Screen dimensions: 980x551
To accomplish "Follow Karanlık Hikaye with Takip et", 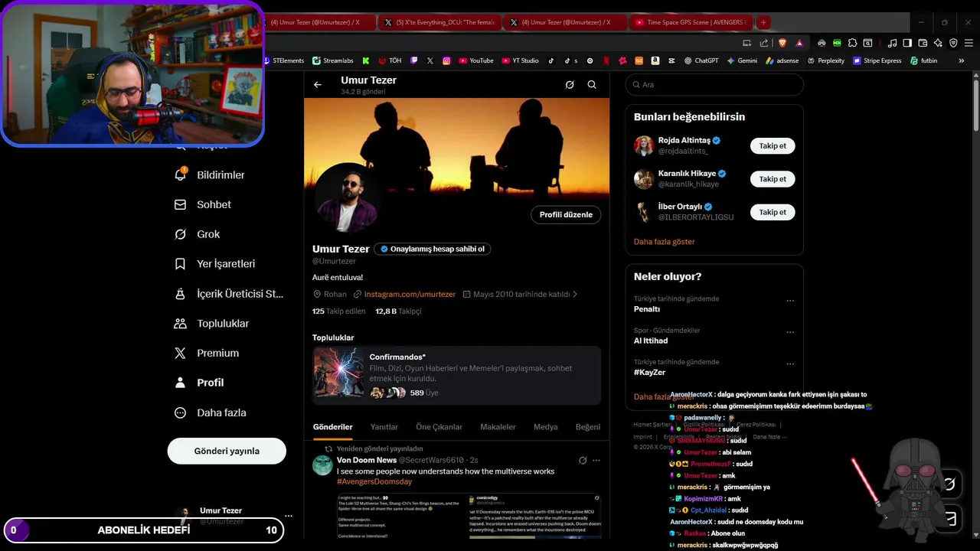I will [773, 179].
